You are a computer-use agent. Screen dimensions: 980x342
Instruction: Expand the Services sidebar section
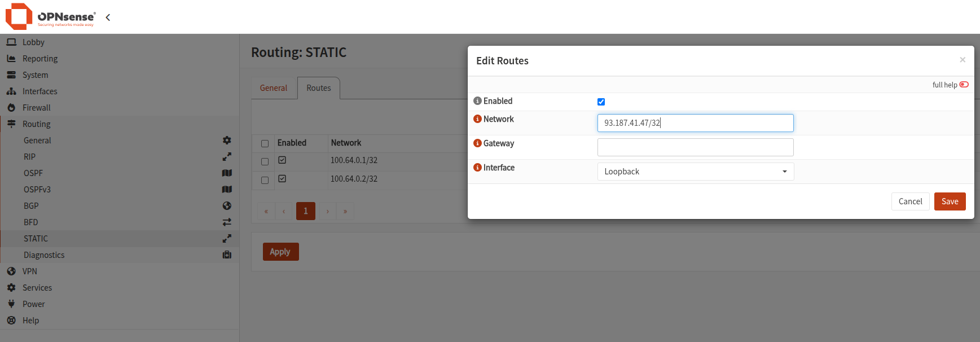click(x=37, y=287)
